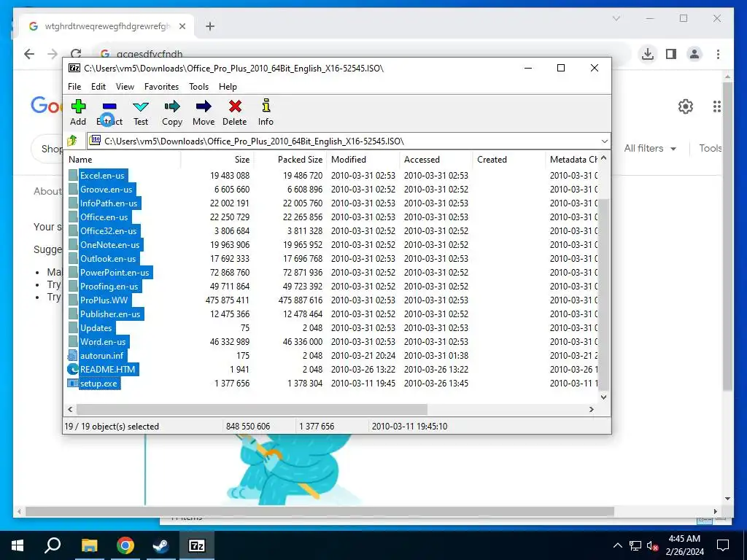This screenshot has width=747, height=560.
Task: Click the Copy toolbar icon
Action: click(x=172, y=106)
